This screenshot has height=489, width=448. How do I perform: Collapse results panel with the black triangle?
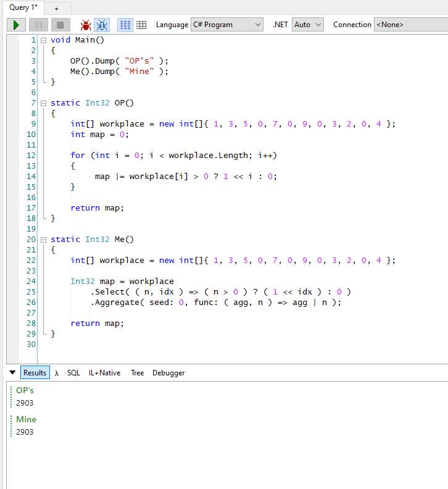click(12, 372)
